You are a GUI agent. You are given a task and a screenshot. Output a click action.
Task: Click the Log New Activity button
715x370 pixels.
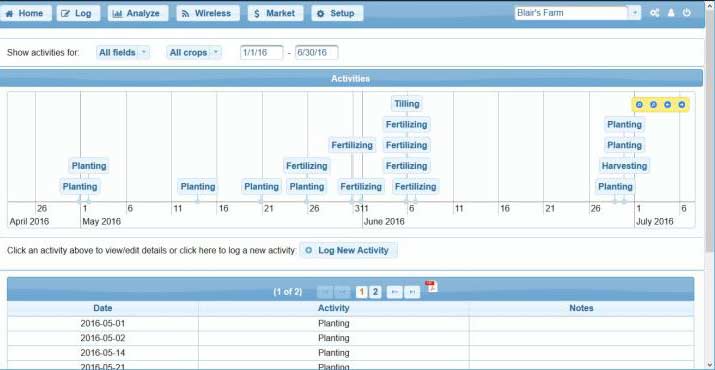point(348,250)
